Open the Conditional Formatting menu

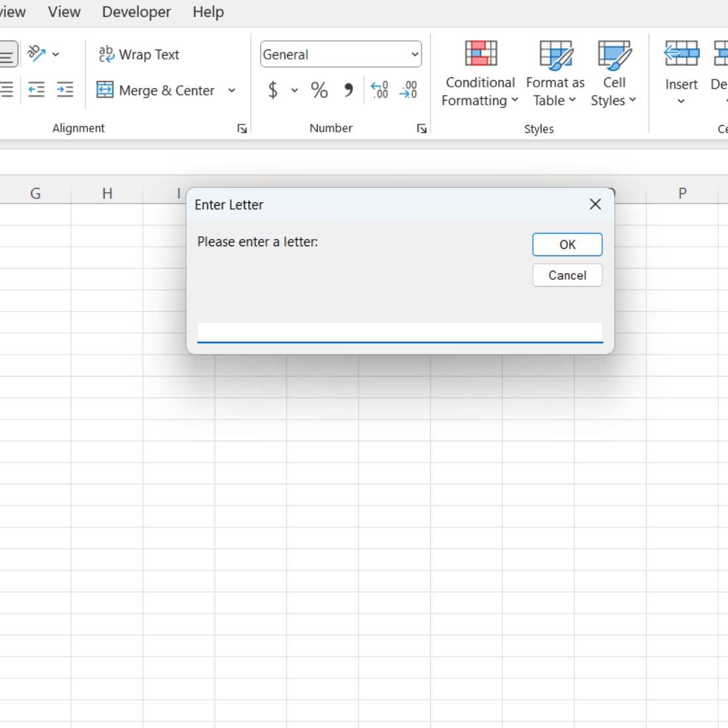coord(480,73)
